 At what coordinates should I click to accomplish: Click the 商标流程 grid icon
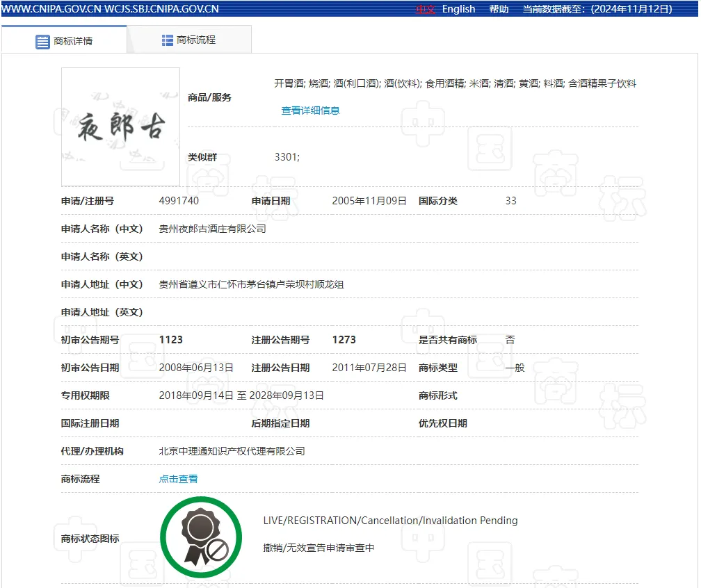pyautogui.click(x=167, y=40)
